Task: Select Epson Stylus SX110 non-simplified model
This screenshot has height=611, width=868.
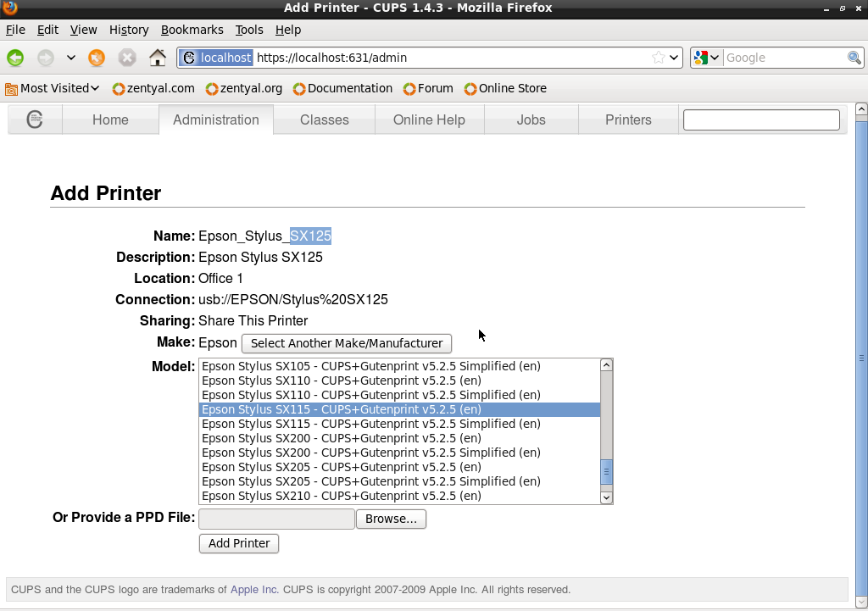Action: pyautogui.click(x=399, y=380)
